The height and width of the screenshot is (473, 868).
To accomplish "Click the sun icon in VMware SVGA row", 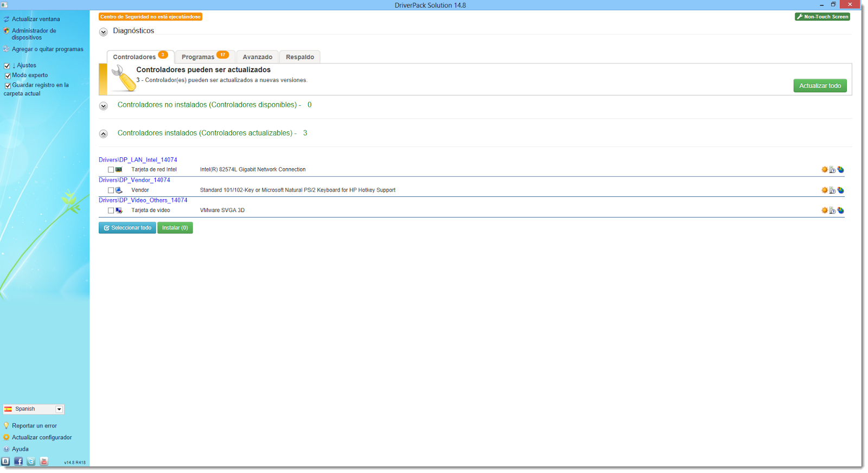I will point(825,210).
